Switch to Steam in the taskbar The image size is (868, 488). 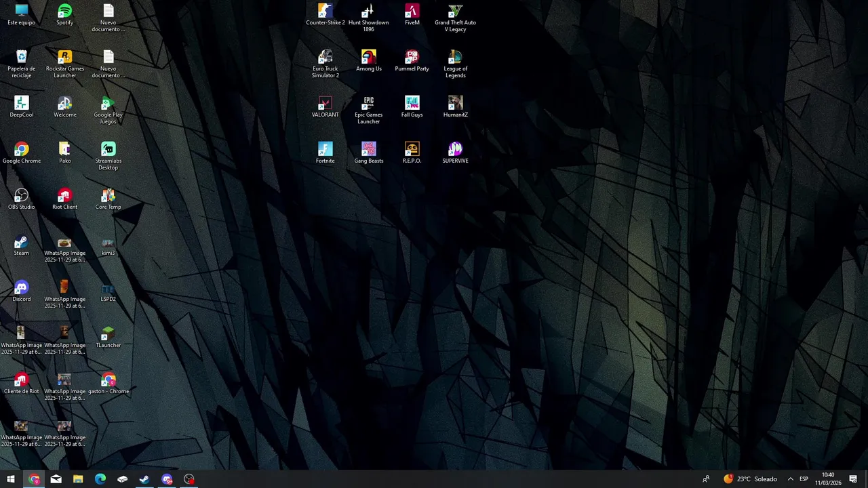(144, 479)
